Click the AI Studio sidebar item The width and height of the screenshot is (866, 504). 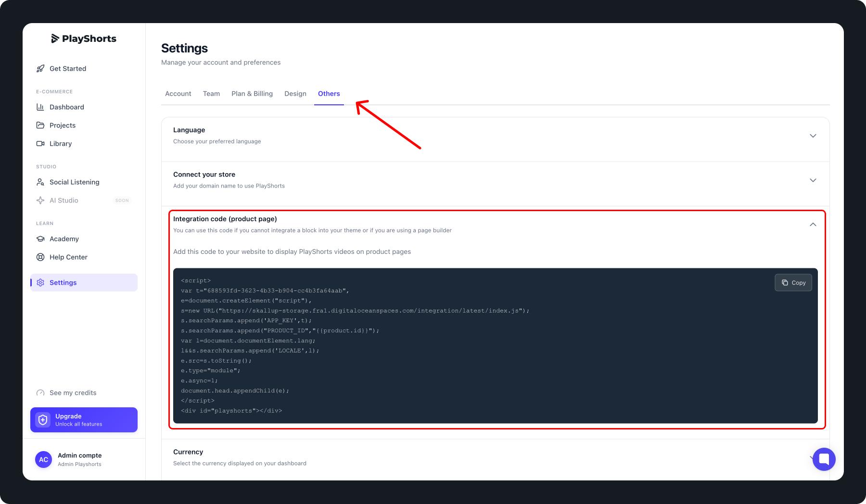click(x=84, y=200)
